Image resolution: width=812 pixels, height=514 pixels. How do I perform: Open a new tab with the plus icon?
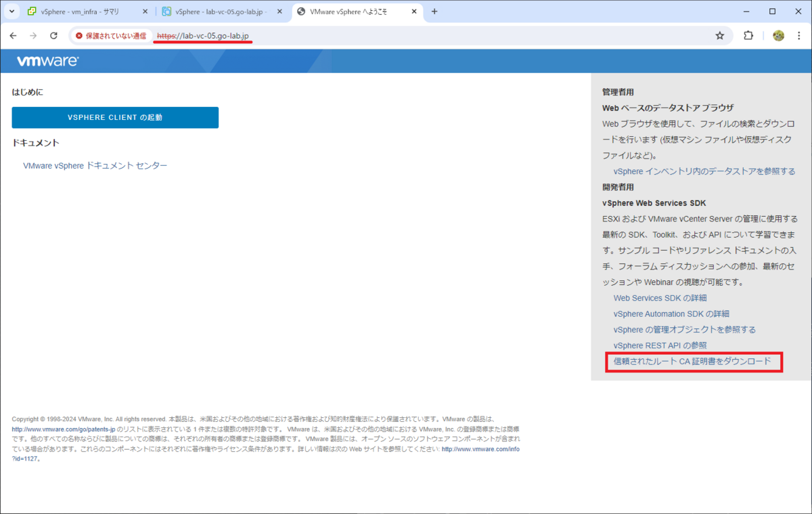pyautogui.click(x=434, y=12)
